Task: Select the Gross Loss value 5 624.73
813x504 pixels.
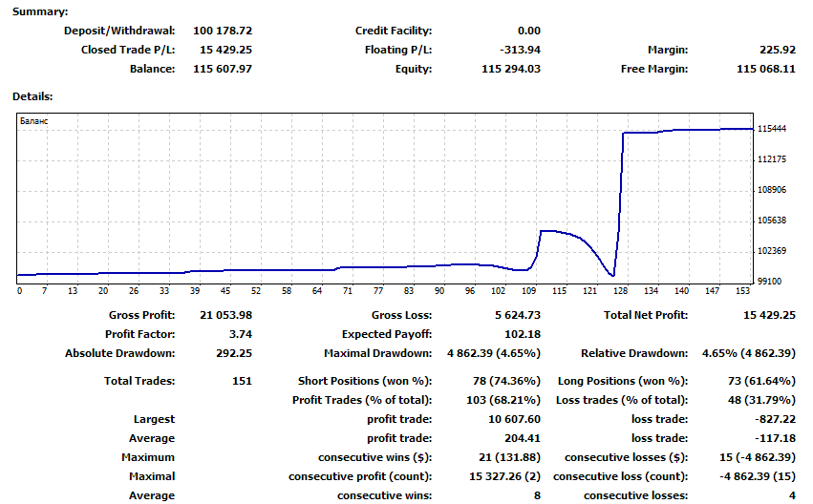Action: point(518,315)
